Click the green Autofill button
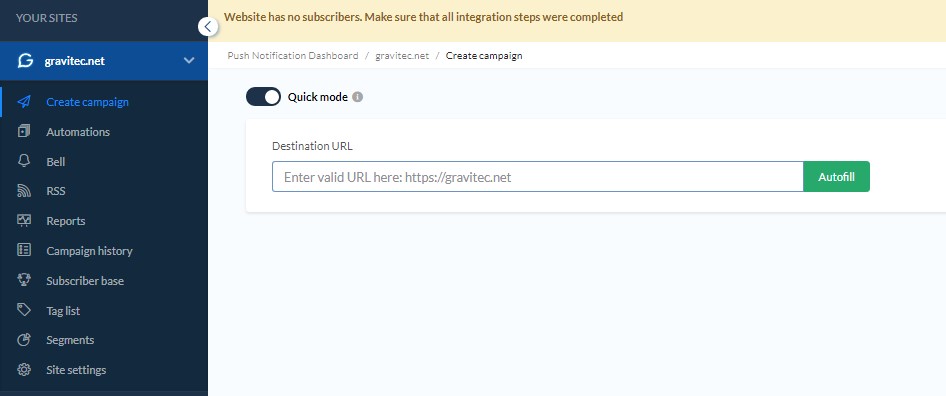The width and height of the screenshot is (946, 396). 836,177
